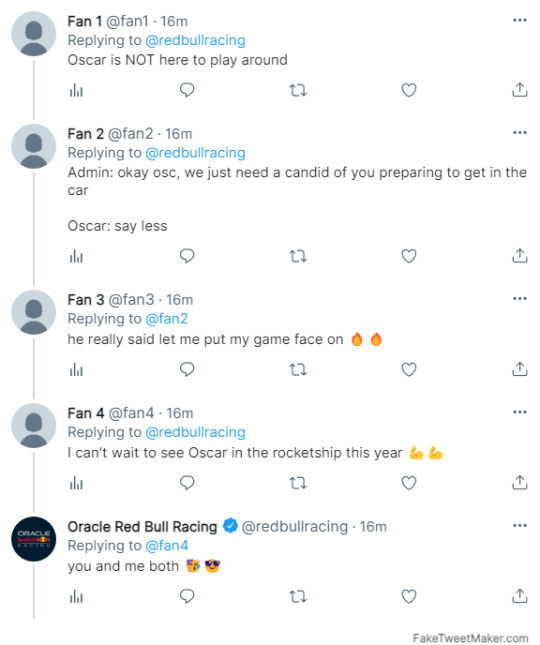This screenshot has width=540, height=645.
Task: Open @redbullracing link in Fan 1's reply
Action: click(195, 40)
